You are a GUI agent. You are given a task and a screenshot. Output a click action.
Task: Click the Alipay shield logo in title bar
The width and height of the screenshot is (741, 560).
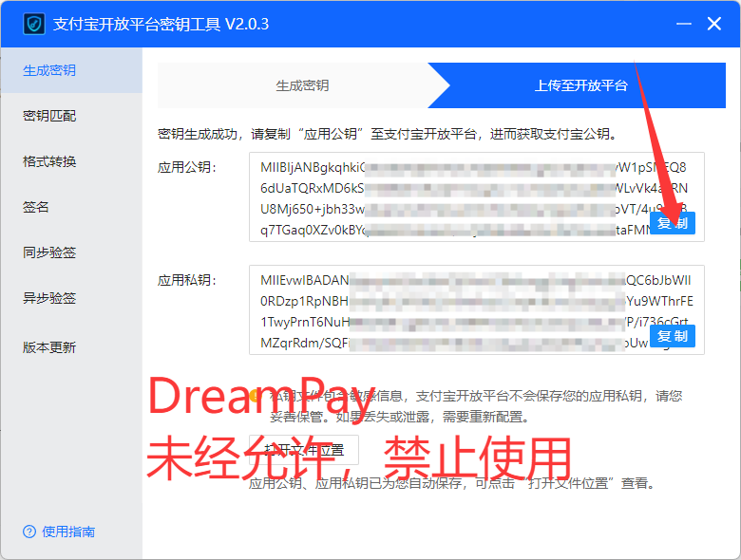(x=35, y=24)
